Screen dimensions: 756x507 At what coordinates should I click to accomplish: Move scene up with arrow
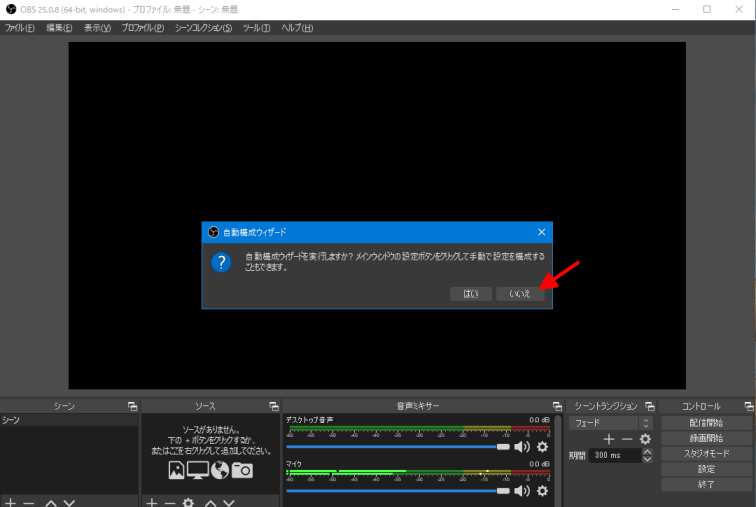[51, 503]
